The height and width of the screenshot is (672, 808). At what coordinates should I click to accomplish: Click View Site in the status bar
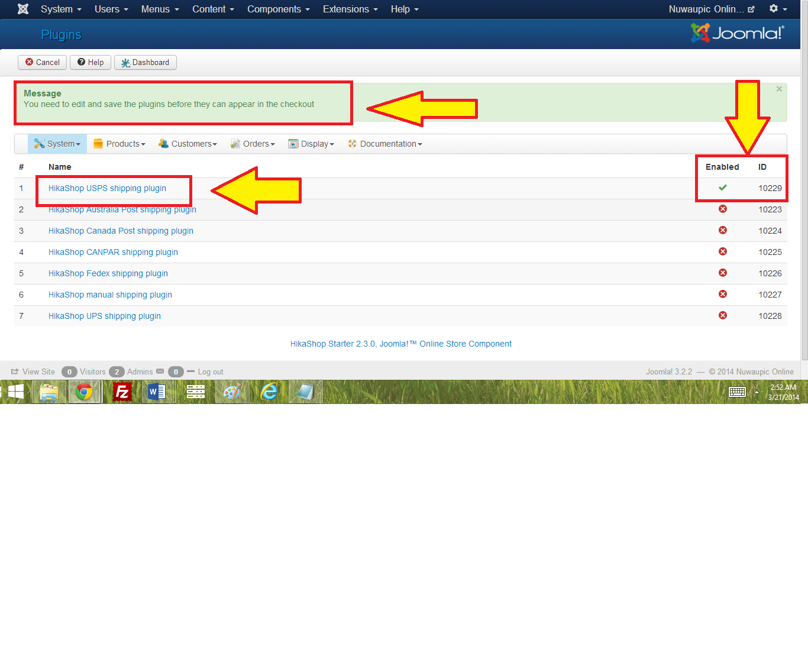coord(33,371)
